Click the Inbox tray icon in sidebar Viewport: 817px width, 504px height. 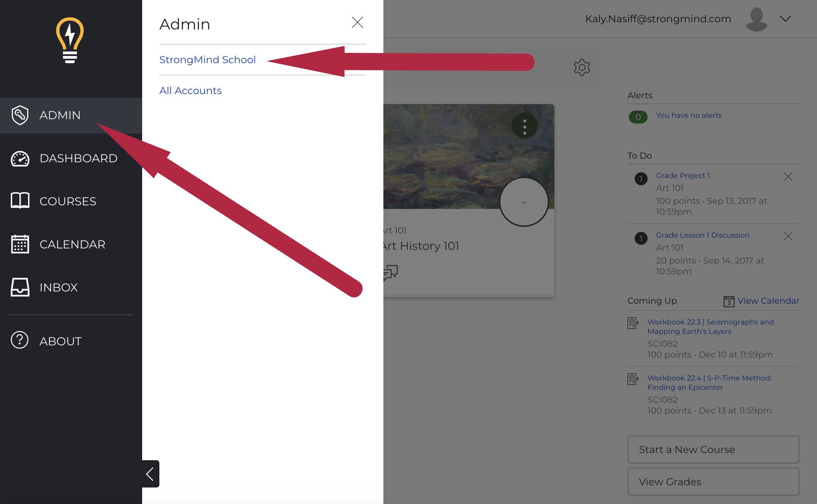[x=20, y=286]
